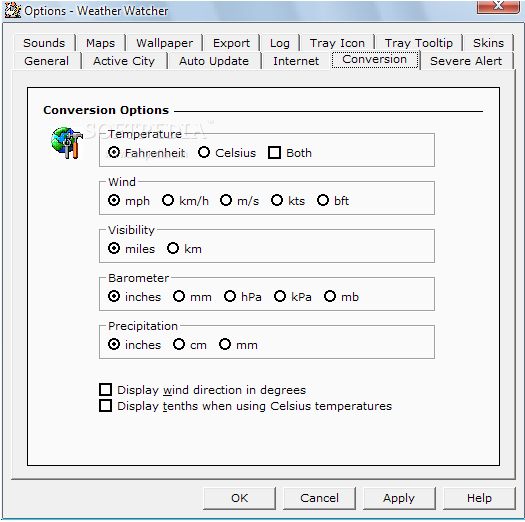The height and width of the screenshot is (522, 525).
Task: Switch to the Skins tab
Action: 489,43
